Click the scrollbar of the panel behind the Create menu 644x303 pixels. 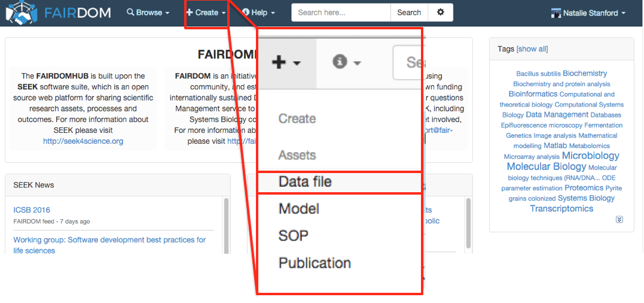tap(468, 223)
